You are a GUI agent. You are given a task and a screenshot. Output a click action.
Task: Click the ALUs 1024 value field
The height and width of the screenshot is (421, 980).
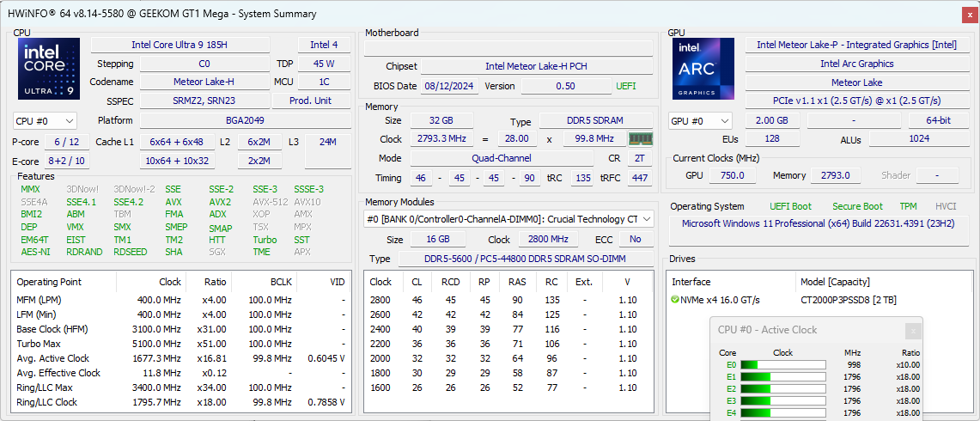pyautogui.click(x=919, y=139)
